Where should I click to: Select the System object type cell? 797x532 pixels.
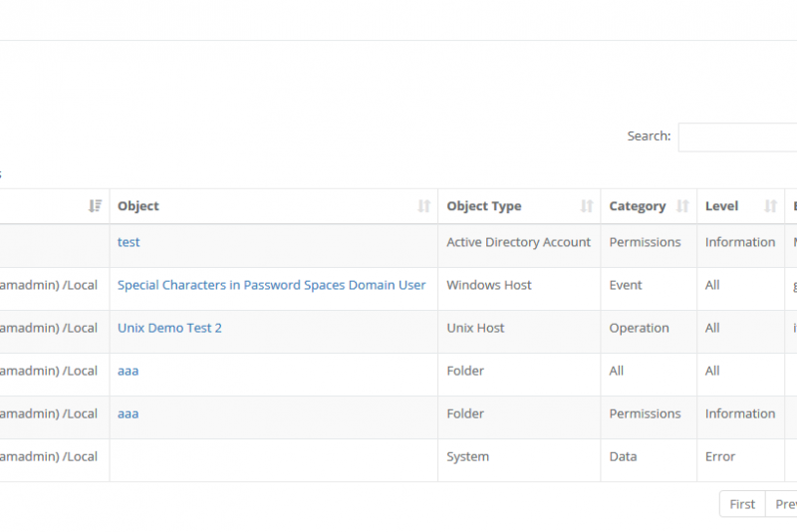click(x=467, y=456)
